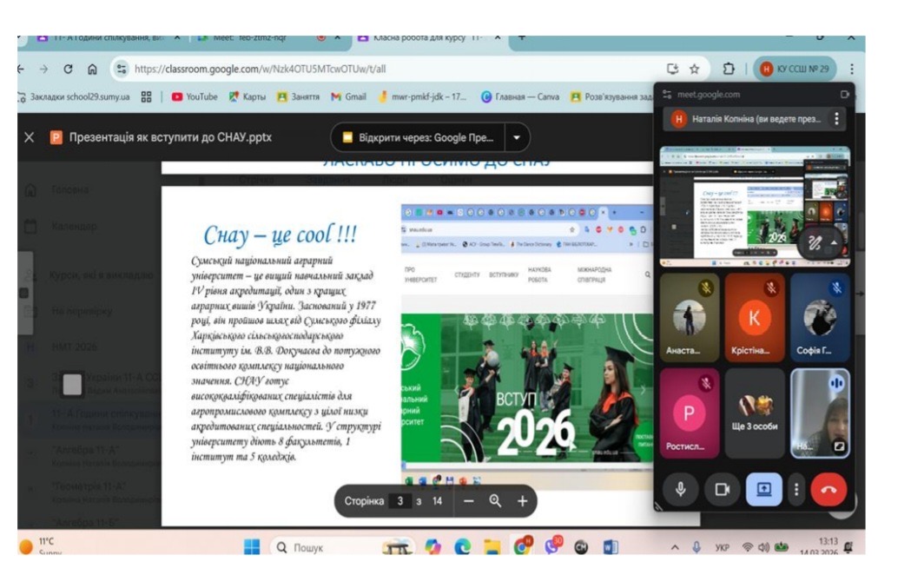Image resolution: width=911 pixels, height=588 pixels.
Task: Hang up with the red leave-call button
Action: point(828,489)
